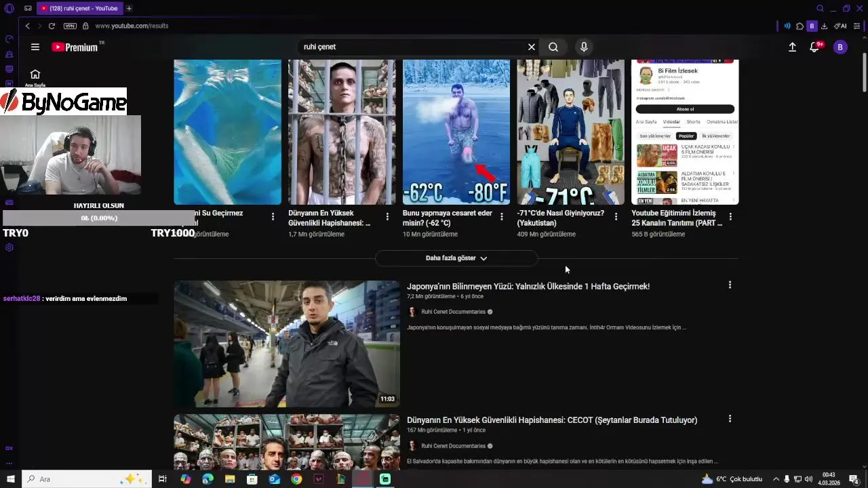Open the browser AI assistant
The height and width of the screenshot is (488, 868).
click(x=840, y=26)
